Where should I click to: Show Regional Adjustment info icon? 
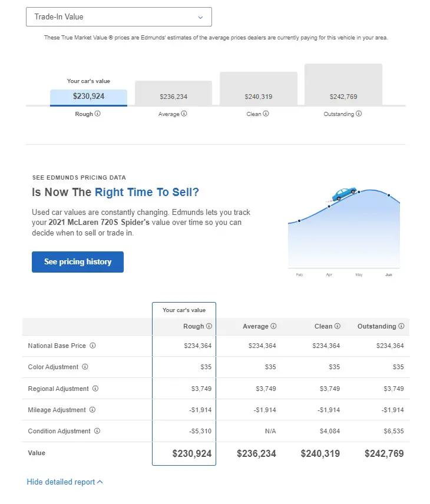(x=95, y=388)
